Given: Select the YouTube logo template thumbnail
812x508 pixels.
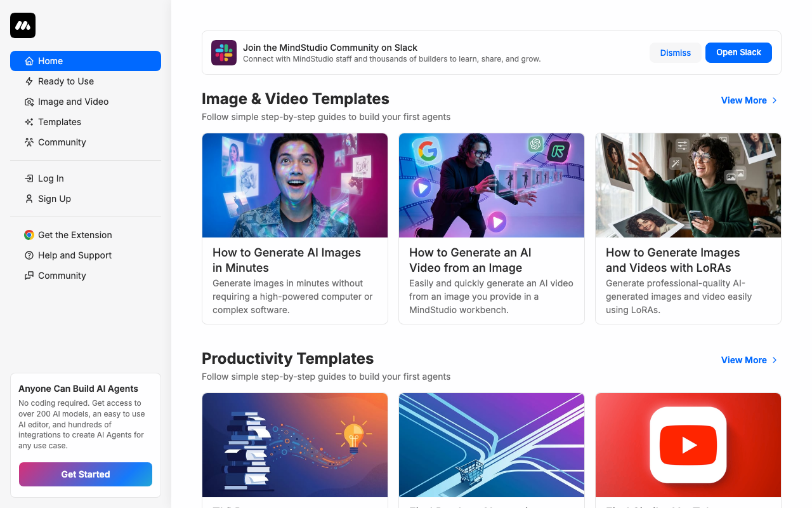Looking at the screenshot, I should 688,445.
